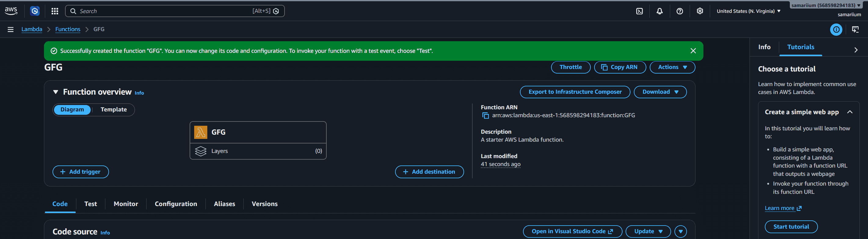Screen dimensions: 868x239
Task: Click the Amazon Q icon in search bar
Action: (x=276, y=11)
